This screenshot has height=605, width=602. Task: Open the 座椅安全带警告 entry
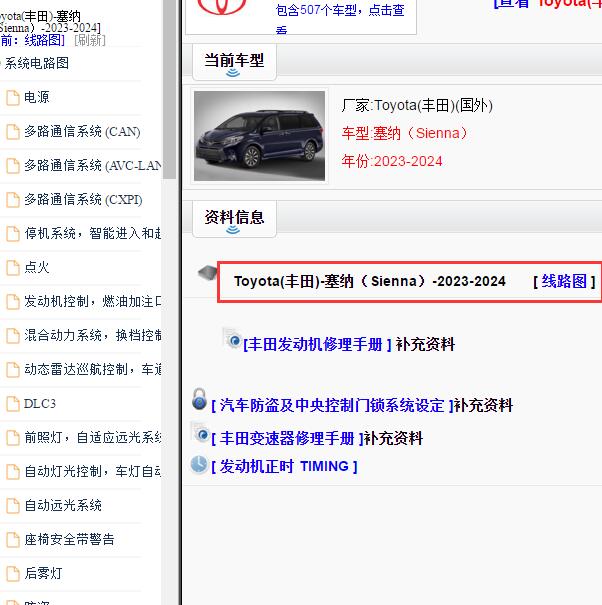69,539
